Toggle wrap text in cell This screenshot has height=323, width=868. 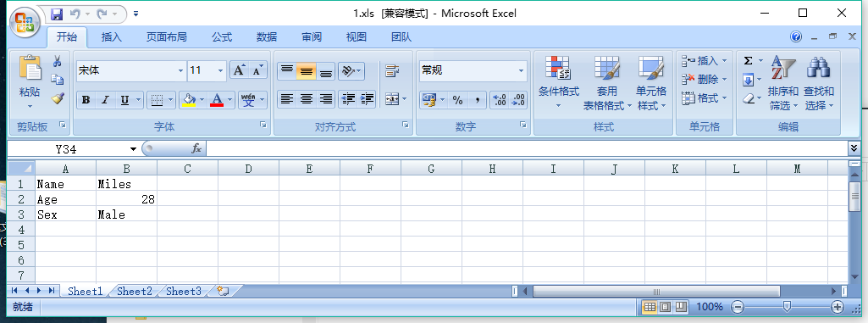[x=392, y=71]
